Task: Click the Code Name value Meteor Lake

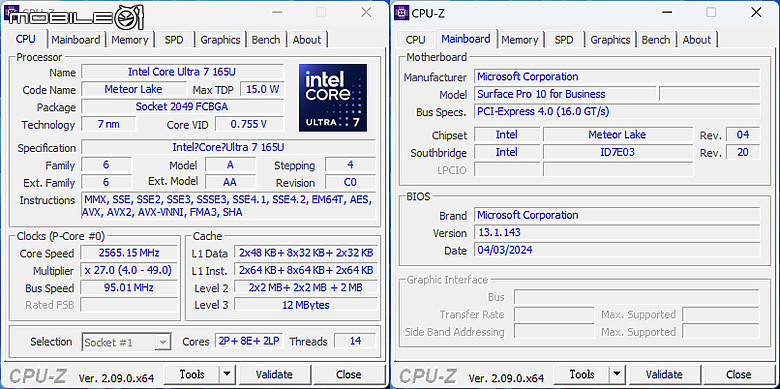Action: tap(133, 90)
